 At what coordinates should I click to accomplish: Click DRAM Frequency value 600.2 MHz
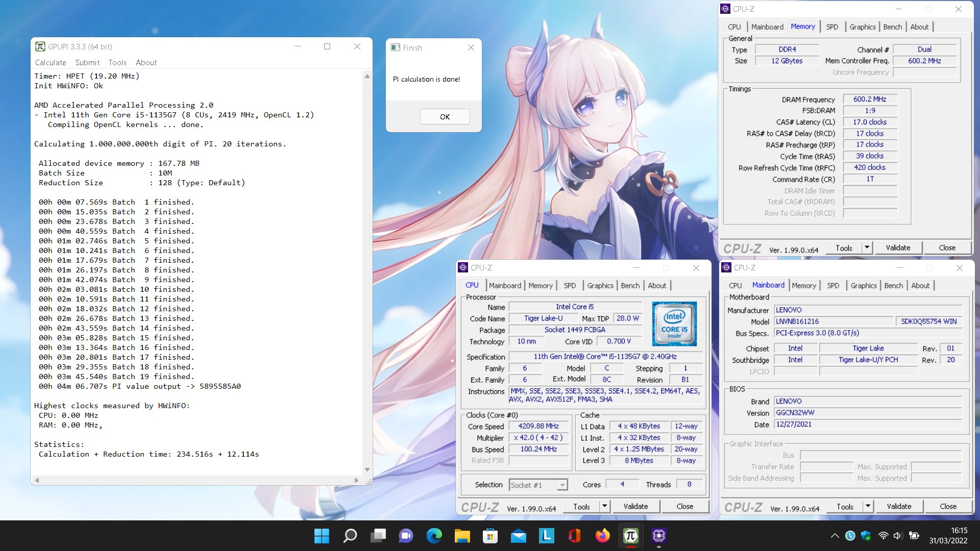point(870,99)
